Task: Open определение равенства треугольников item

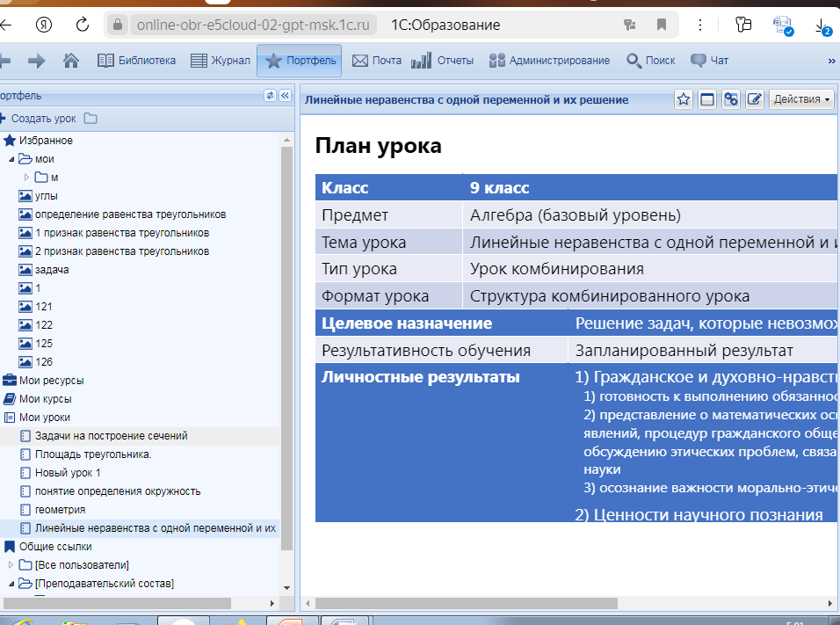Action: coord(130,214)
